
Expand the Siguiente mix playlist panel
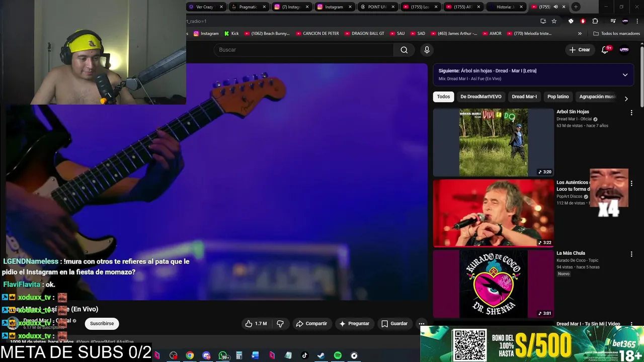click(x=625, y=74)
